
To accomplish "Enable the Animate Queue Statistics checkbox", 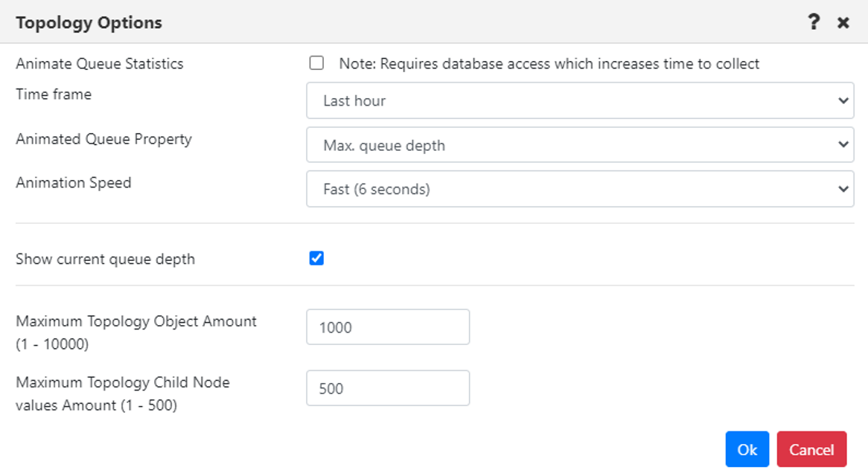I will click(x=316, y=63).
